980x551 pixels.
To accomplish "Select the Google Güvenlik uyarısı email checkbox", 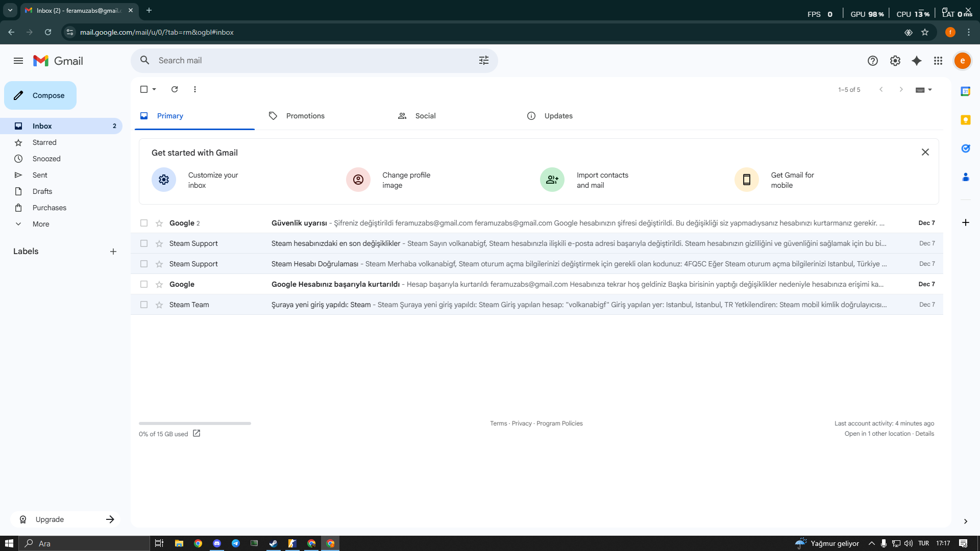I will [144, 223].
